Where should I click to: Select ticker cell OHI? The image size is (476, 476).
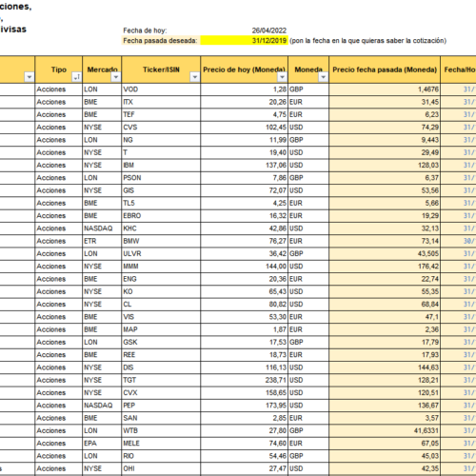[161, 468]
